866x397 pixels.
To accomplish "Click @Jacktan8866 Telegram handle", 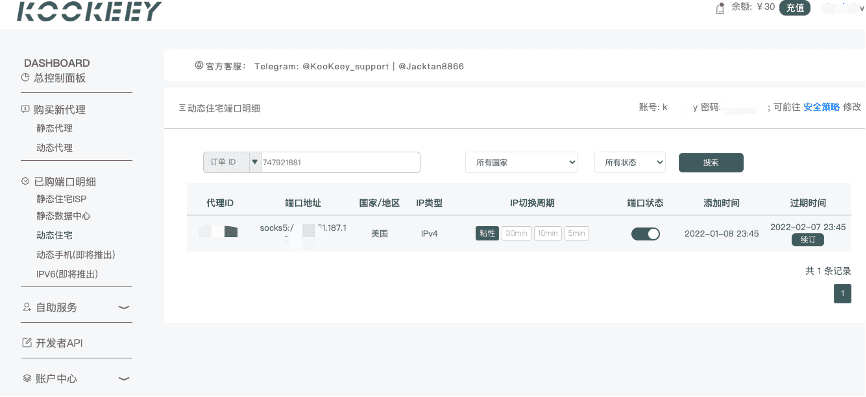I will point(431,66).
